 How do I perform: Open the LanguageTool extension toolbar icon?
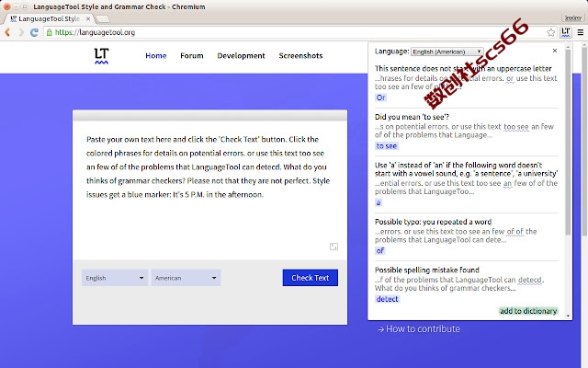click(566, 32)
